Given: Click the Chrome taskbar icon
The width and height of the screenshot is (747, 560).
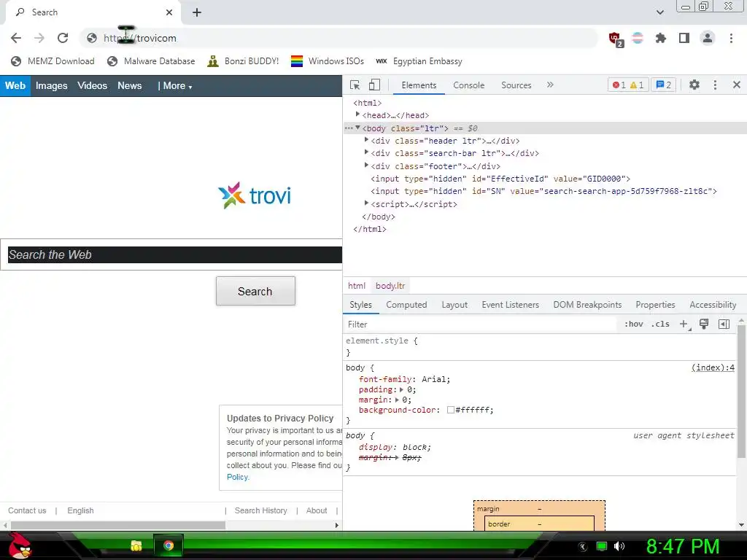Looking at the screenshot, I should tap(169, 545).
